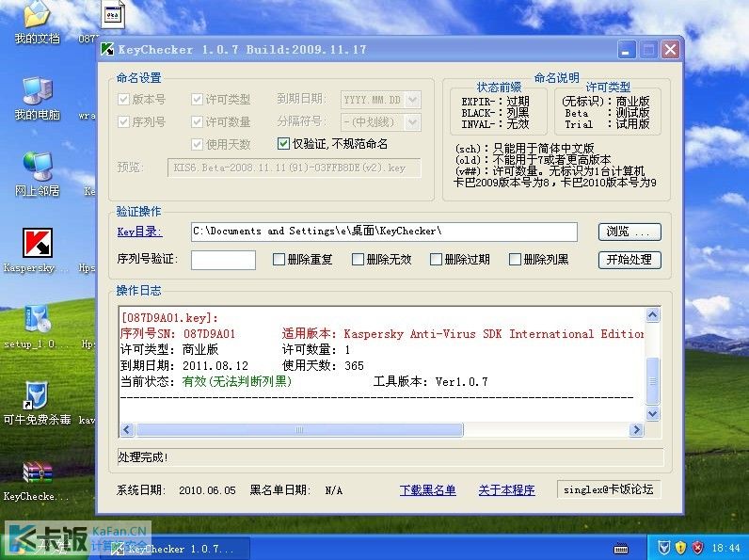The height and width of the screenshot is (560, 749).
Task: Click the red shield tray icon
Action: click(697, 547)
